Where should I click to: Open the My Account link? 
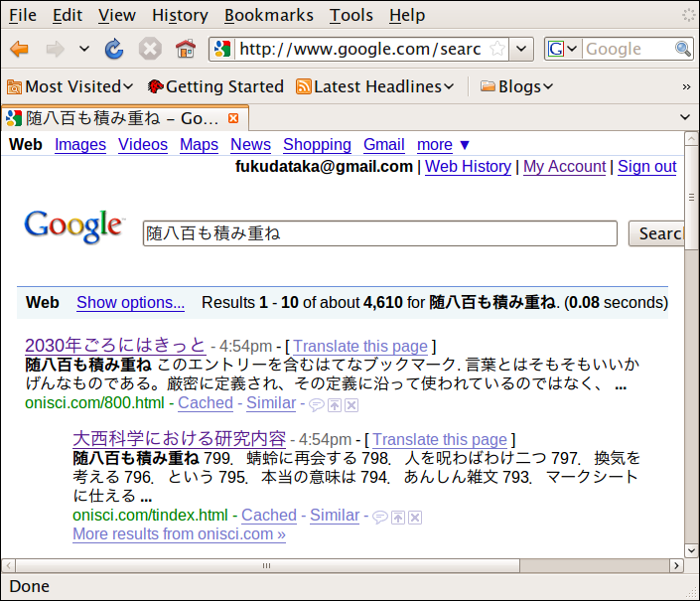pyautogui.click(x=565, y=167)
